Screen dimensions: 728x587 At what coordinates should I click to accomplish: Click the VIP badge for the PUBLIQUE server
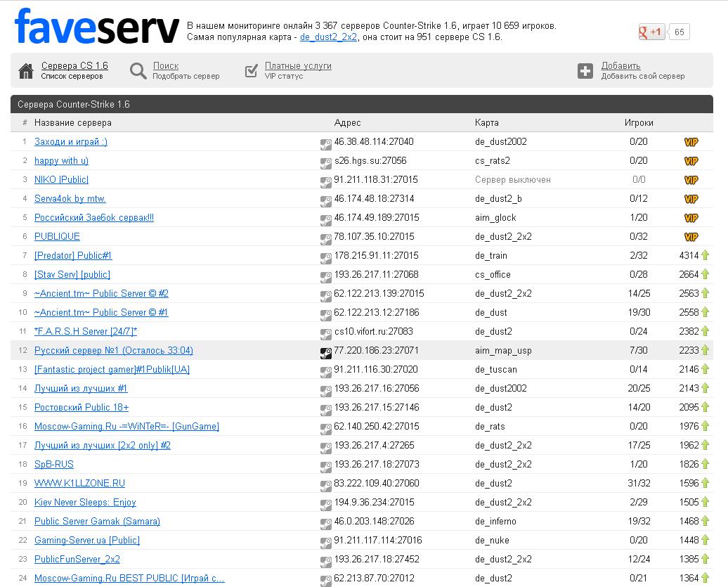pyautogui.click(x=691, y=237)
